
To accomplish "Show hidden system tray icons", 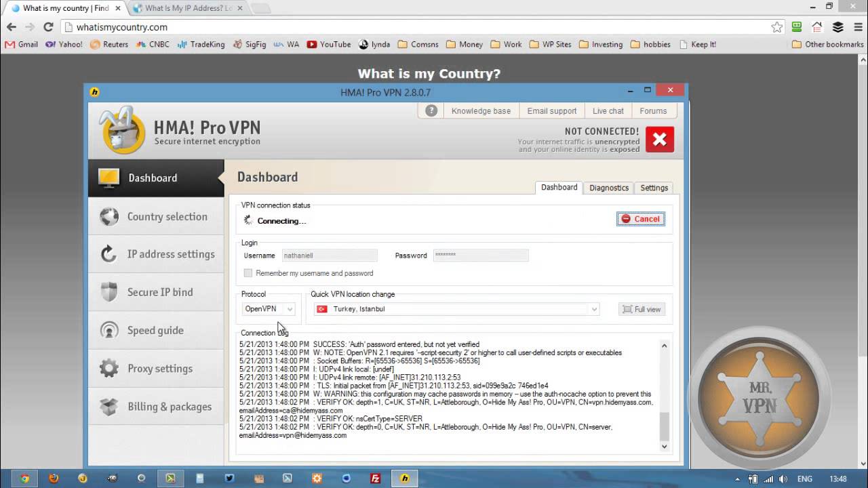I will 736,479.
